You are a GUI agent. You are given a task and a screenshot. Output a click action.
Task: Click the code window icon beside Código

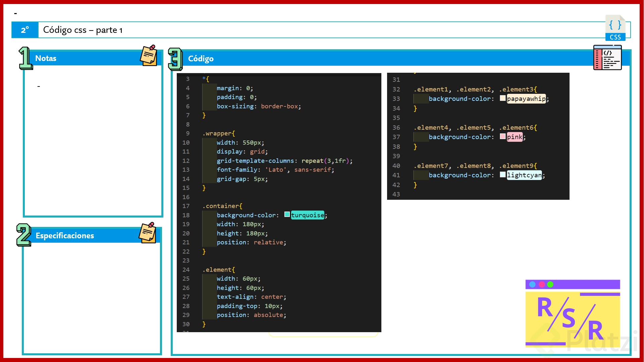(x=607, y=57)
